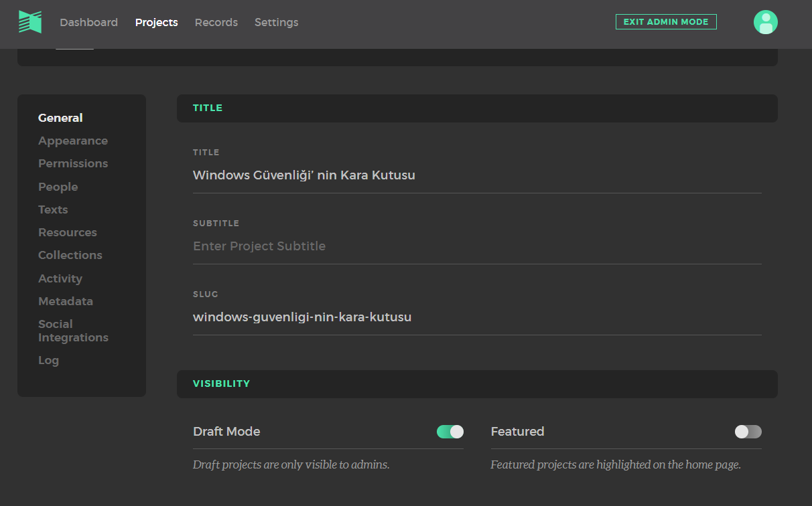This screenshot has width=812, height=506.
Task: Go to the People section
Action: coord(58,187)
